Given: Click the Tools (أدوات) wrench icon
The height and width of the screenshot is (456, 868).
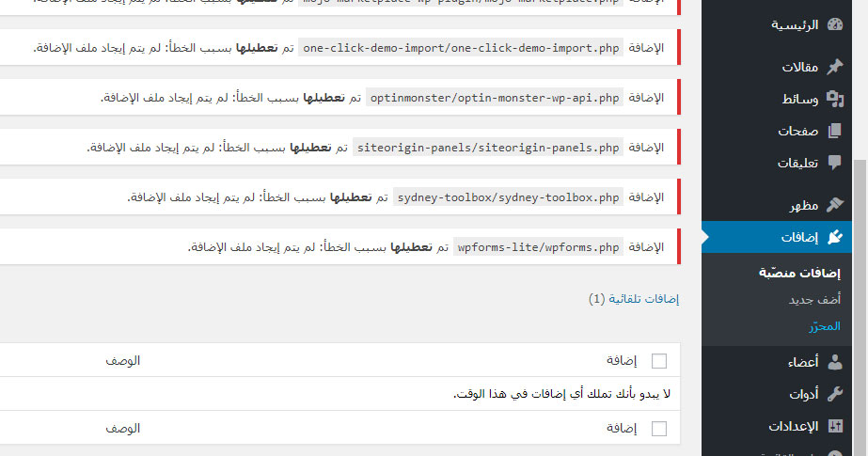Looking at the screenshot, I should (x=835, y=393).
